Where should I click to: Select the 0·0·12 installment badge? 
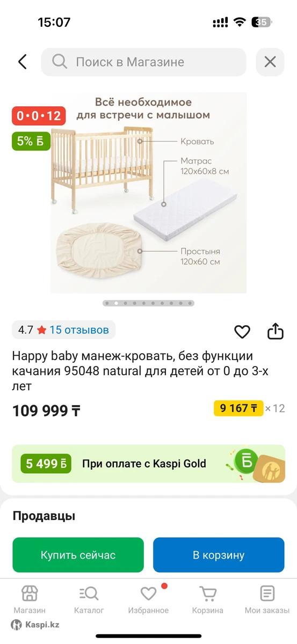(39, 115)
